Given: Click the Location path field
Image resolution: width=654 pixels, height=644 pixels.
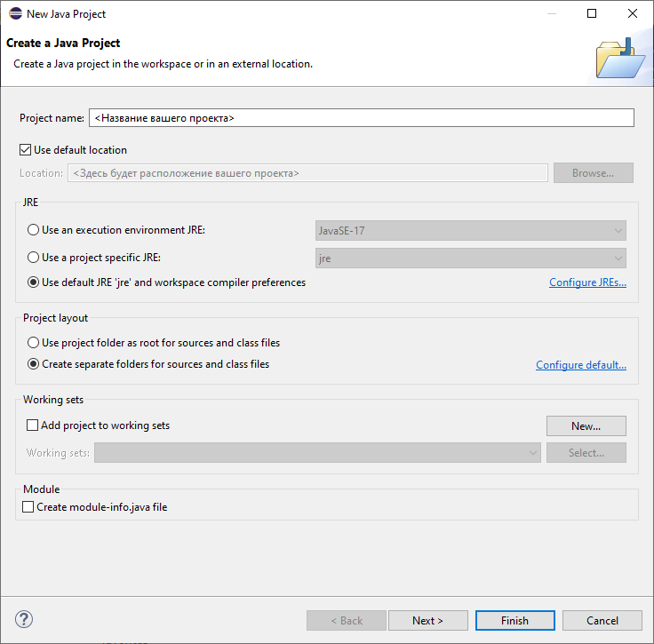Looking at the screenshot, I should 307,173.
